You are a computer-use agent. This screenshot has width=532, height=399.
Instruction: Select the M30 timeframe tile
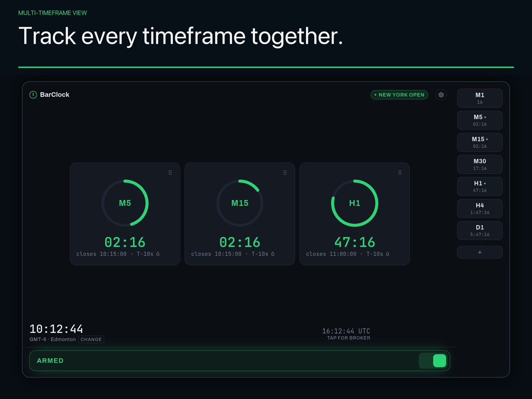click(x=480, y=164)
